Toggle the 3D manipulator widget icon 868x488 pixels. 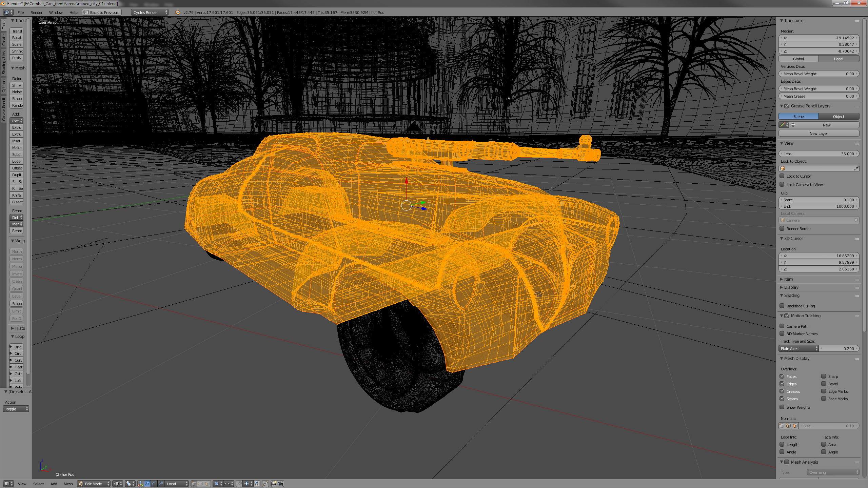pyautogui.click(x=141, y=484)
